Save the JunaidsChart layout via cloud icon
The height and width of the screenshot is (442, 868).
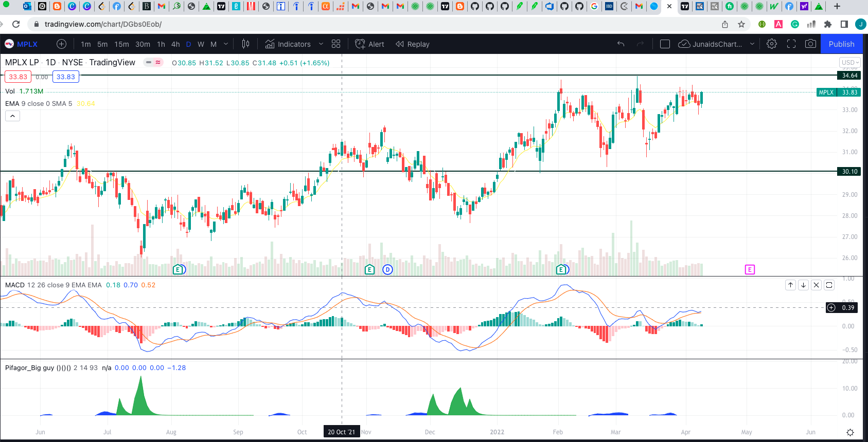coord(684,44)
